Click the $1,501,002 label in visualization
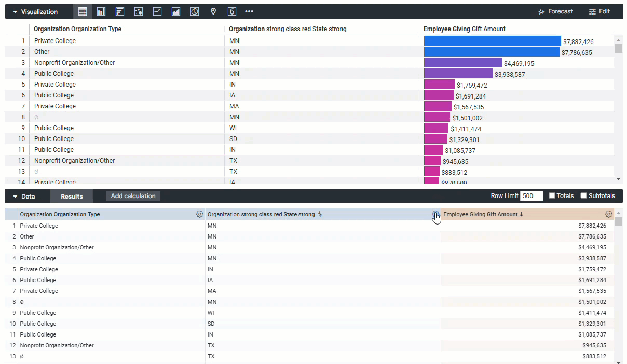Image resolution: width=627 pixels, height=364 pixels. pyautogui.click(x=467, y=118)
